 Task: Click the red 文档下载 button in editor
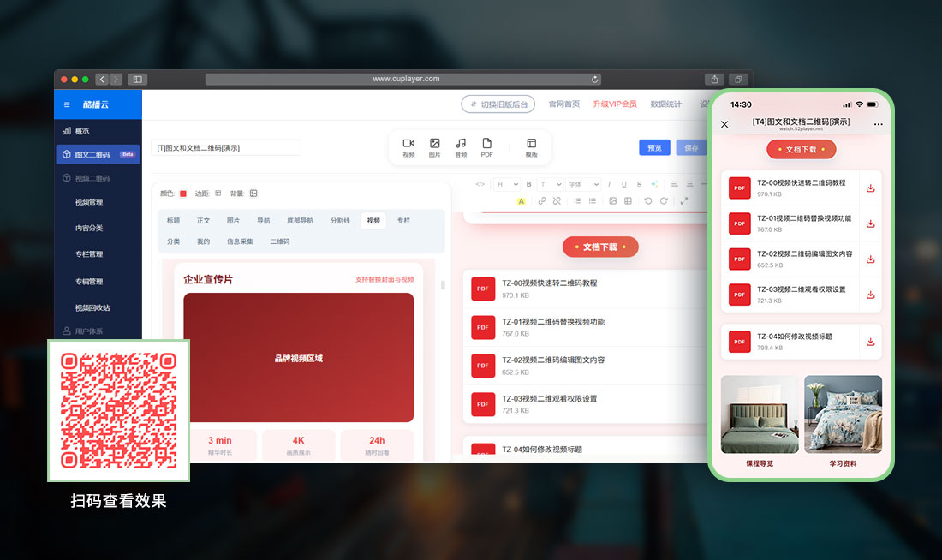[600, 247]
